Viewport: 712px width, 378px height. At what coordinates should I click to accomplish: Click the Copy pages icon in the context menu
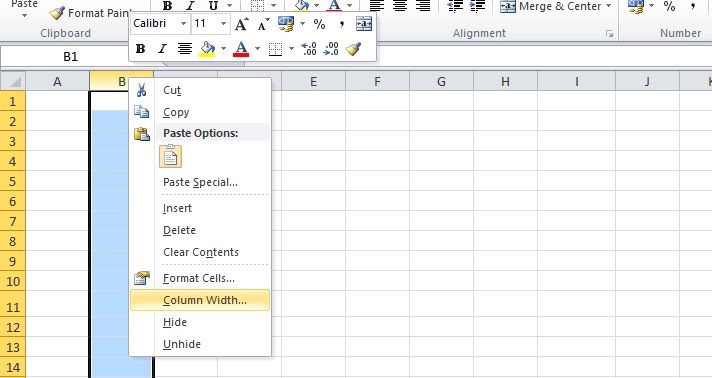(x=142, y=112)
